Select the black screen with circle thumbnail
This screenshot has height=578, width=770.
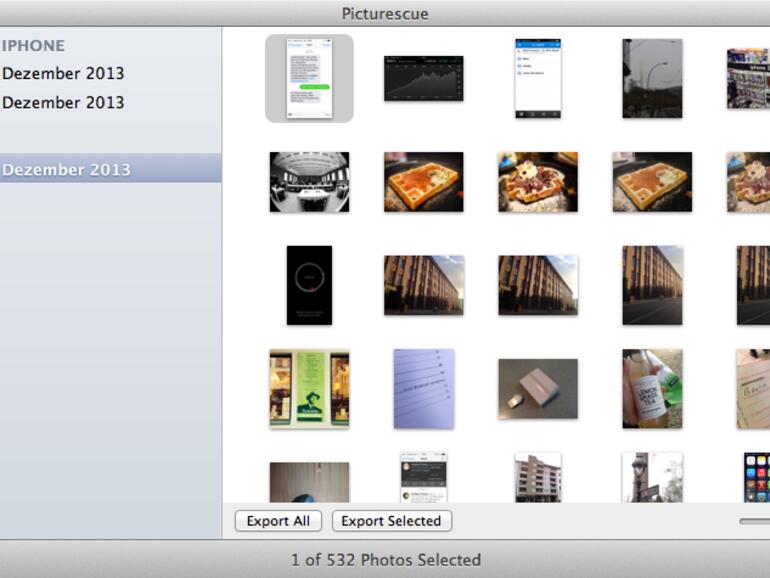[x=309, y=285]
